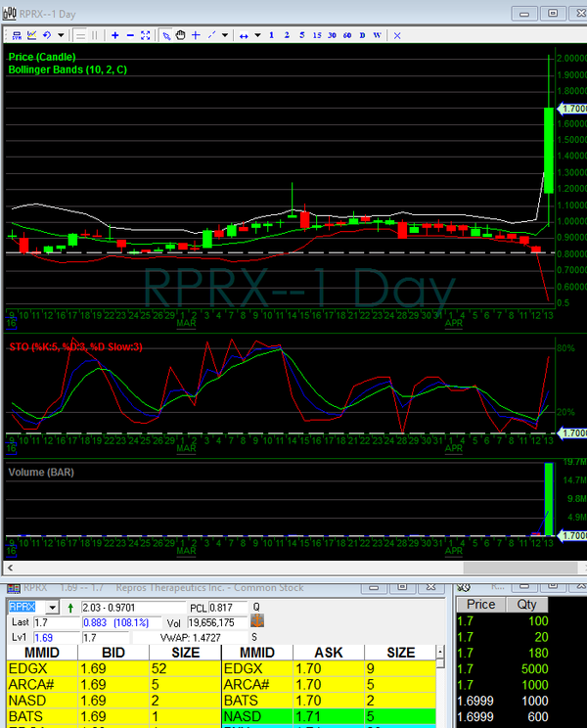This screenshot has width=587, height=728.
Task: Click the anchor icon in quote panel
Action: (258, 621)
